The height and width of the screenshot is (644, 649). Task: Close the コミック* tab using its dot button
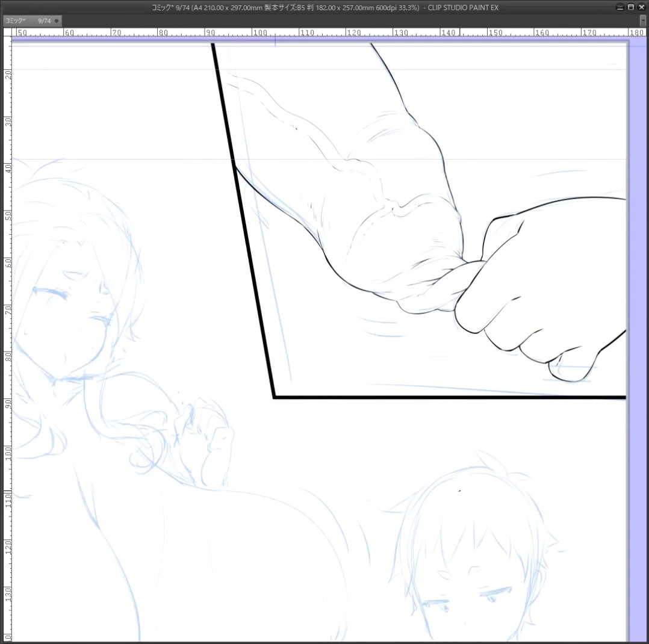pos(57,20)
